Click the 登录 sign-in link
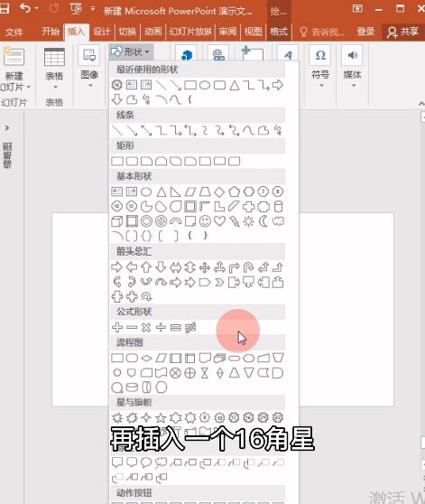This screenshot has width=425, height=504. pos(365,32)
